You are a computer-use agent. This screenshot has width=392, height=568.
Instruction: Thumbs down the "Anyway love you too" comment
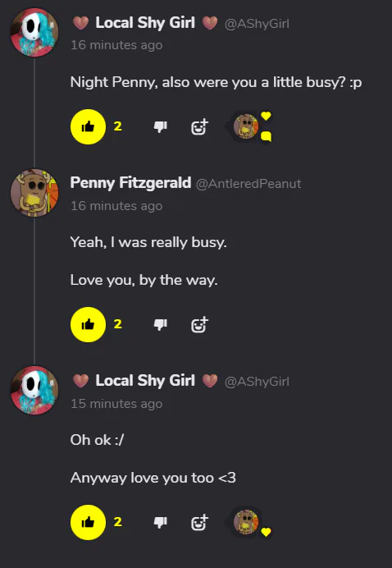161,522
